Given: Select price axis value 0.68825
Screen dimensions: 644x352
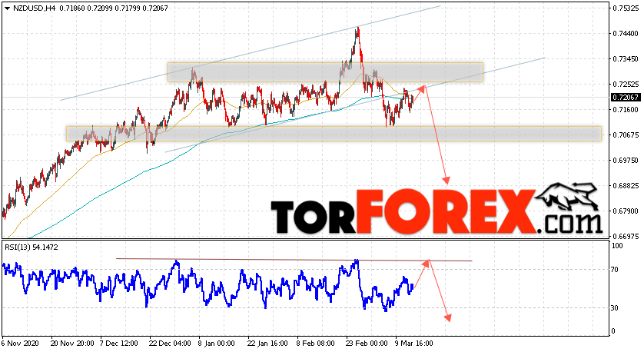Looking at the screenshot, I should [x=626, y=186].
